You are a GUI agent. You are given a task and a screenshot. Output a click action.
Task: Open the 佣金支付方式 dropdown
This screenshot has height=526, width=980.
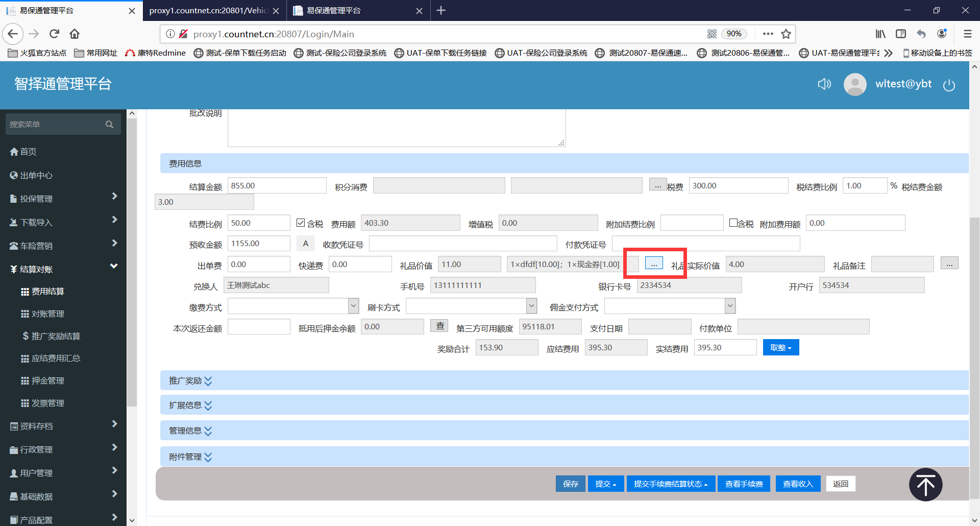730,306
